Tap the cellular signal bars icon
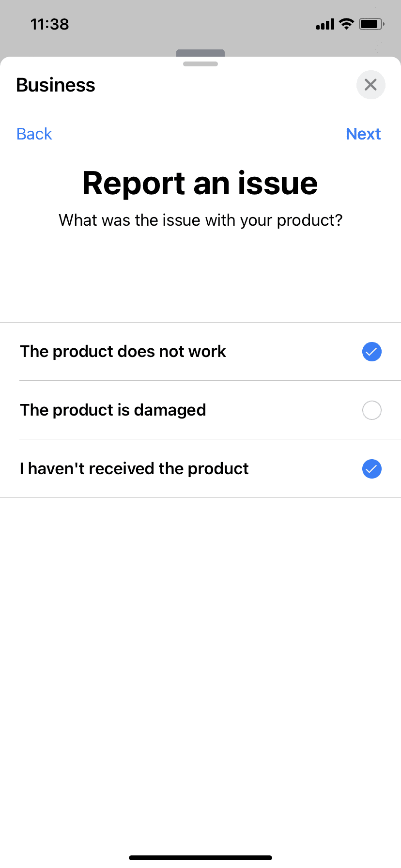Image resolution: width=401 pixels, height=868 pixels. point(325,24)
